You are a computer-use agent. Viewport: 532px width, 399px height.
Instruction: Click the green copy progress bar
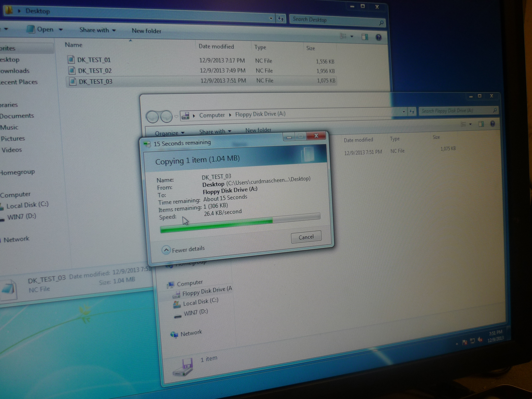tap(240, 223)
